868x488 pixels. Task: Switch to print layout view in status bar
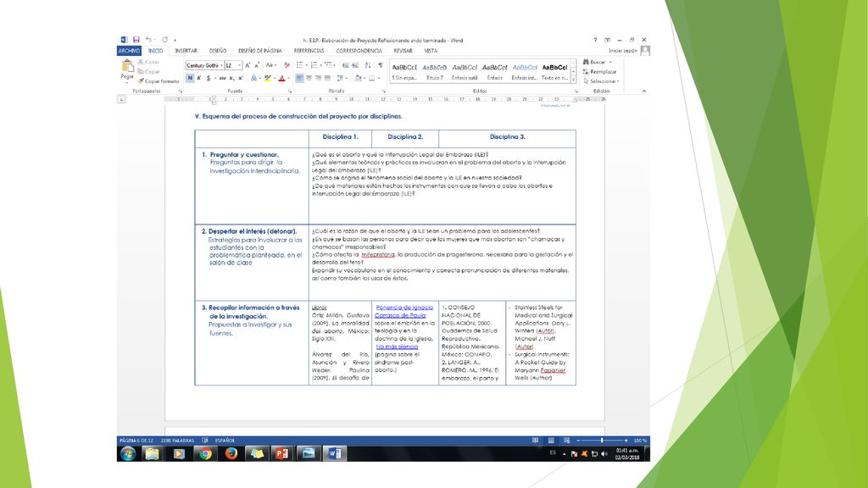pyautogui.click(x=551, y=441)
